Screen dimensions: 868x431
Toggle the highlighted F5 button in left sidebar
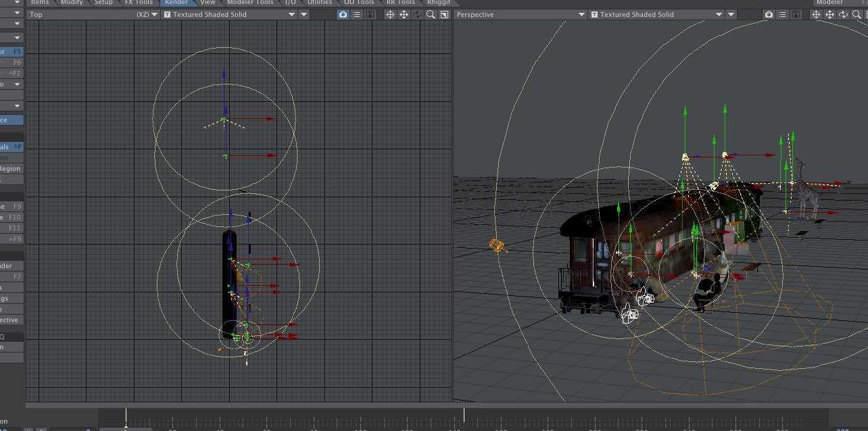coord(11,51)
